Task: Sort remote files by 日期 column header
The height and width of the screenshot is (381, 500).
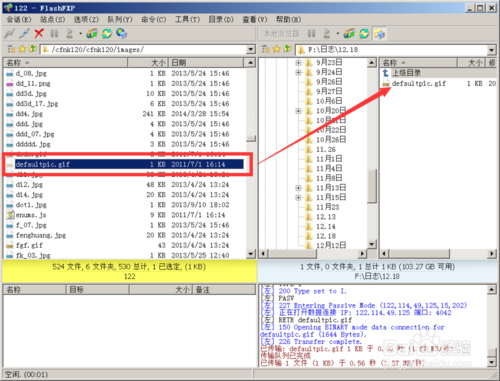Action: 206,62
